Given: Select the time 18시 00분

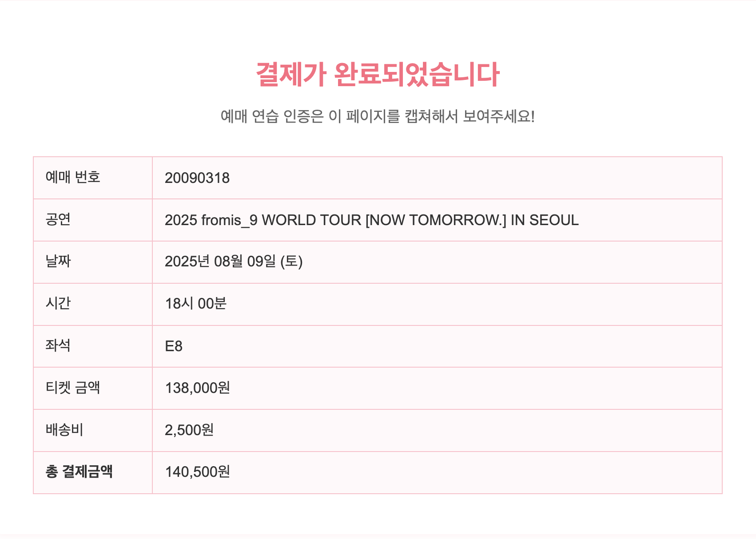Looking at the screenshot, I should [x=196, y=304].
